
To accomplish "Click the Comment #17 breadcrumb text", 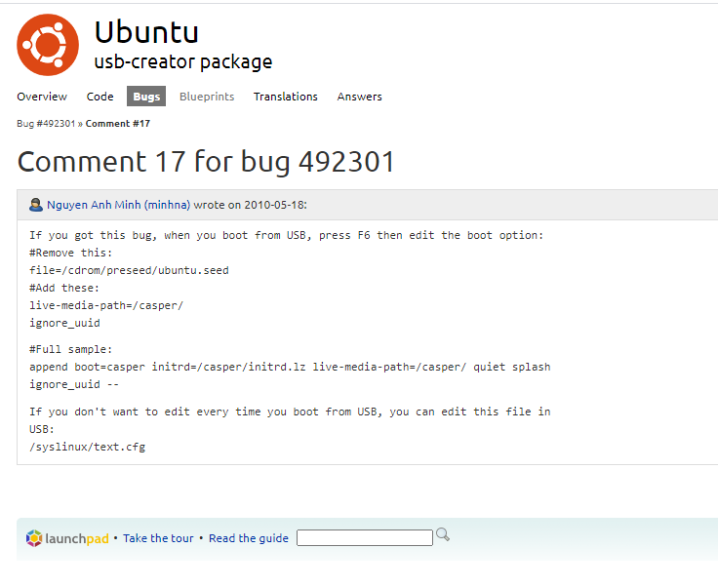I will point(118,124).
